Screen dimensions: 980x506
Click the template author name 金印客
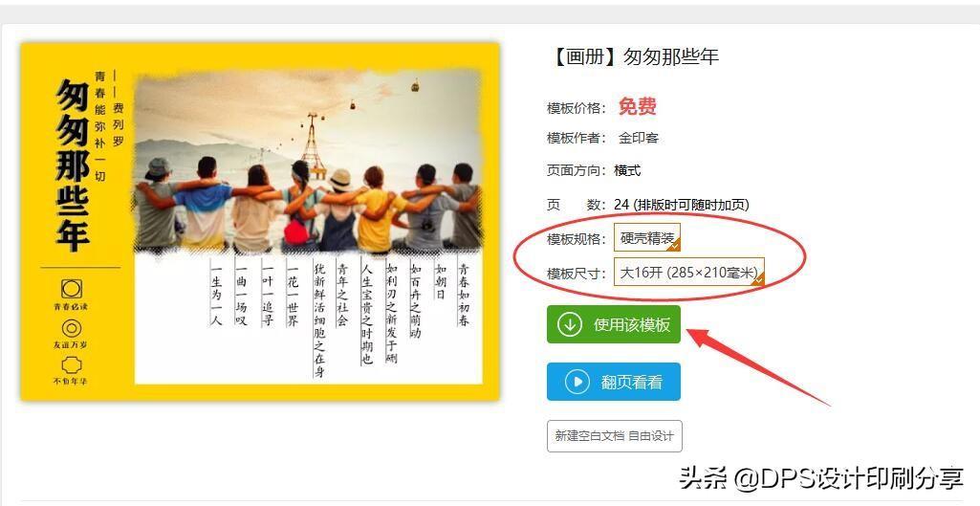[638, 138]
